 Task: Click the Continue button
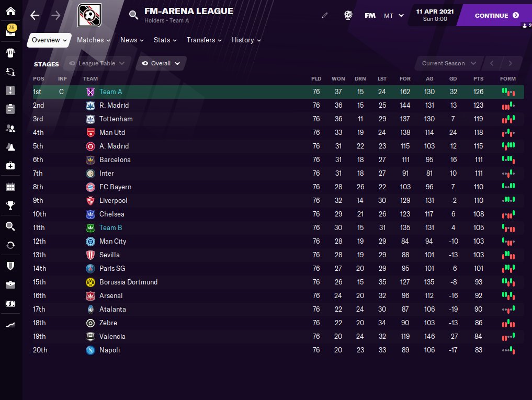pyautogui.click(x=496, y=16)
